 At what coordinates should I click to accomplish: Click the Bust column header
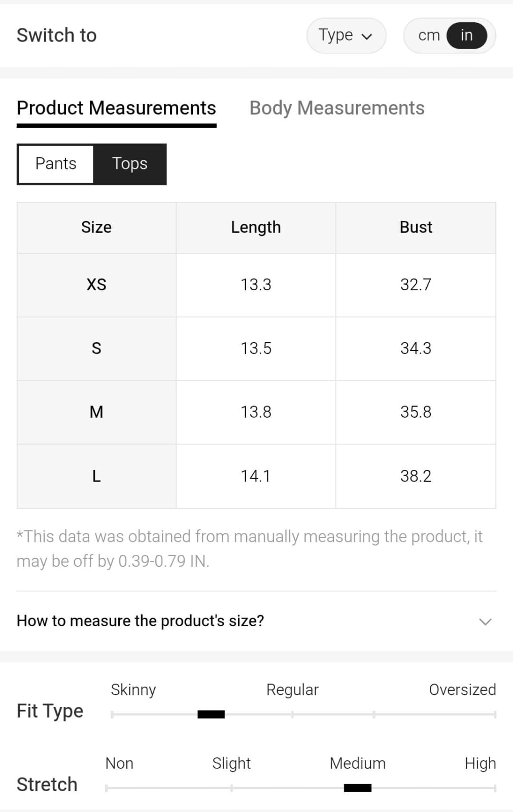pos(416,227)
